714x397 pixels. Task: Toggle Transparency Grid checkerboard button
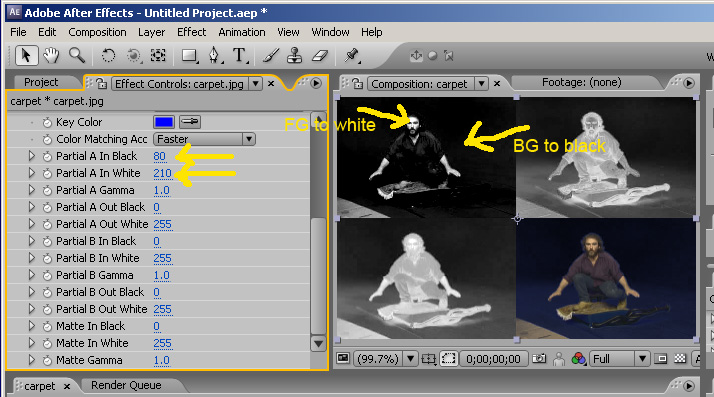pos(680,359)
